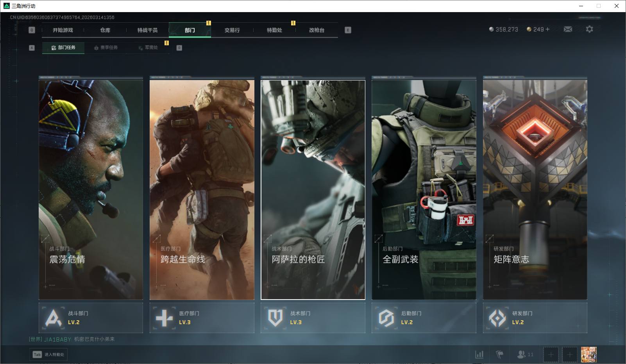Click the 战斗部门 emblem icon
This screenshot has width=626, height=364.
pyautogui.click(x=53, y=318)
